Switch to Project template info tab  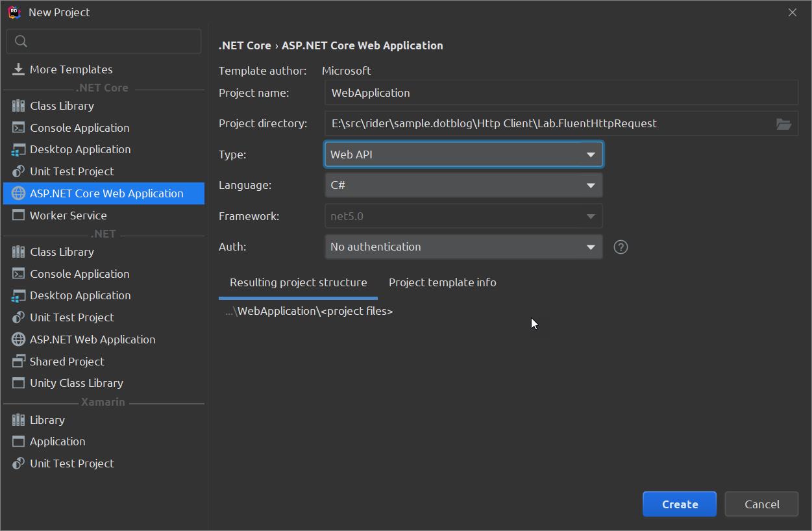point(442,283)
